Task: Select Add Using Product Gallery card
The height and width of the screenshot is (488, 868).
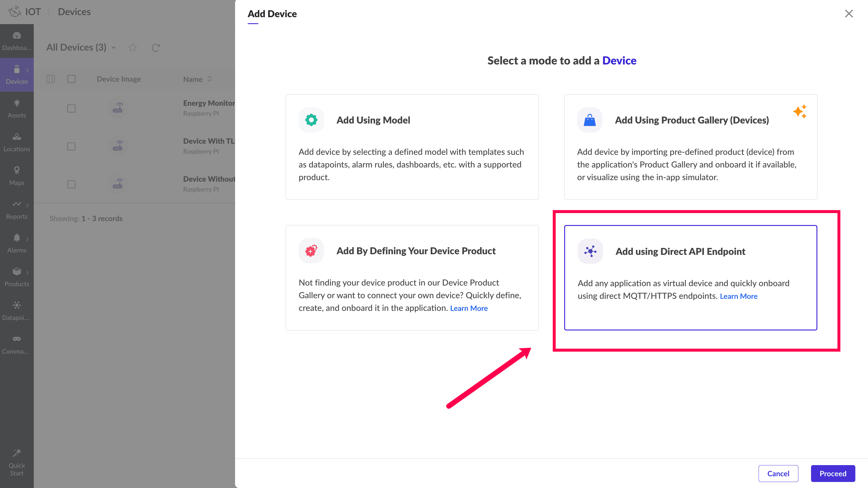Action: coord(690,147)
